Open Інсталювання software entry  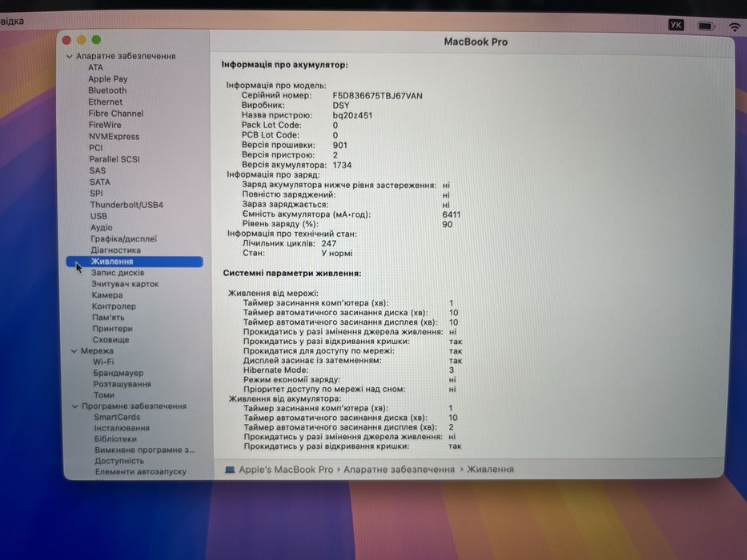tap(122, 428)
